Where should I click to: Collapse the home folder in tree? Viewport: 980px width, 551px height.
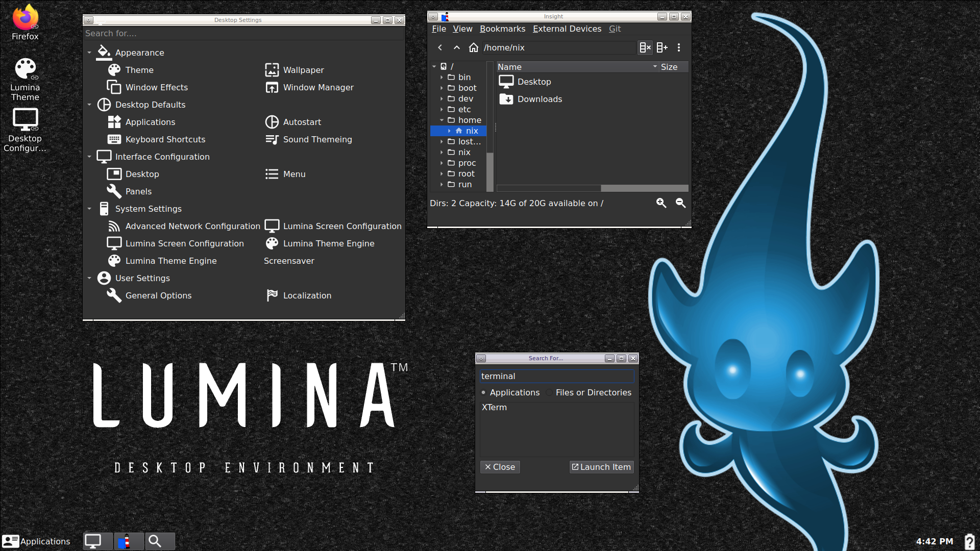(x=442, y=120)
